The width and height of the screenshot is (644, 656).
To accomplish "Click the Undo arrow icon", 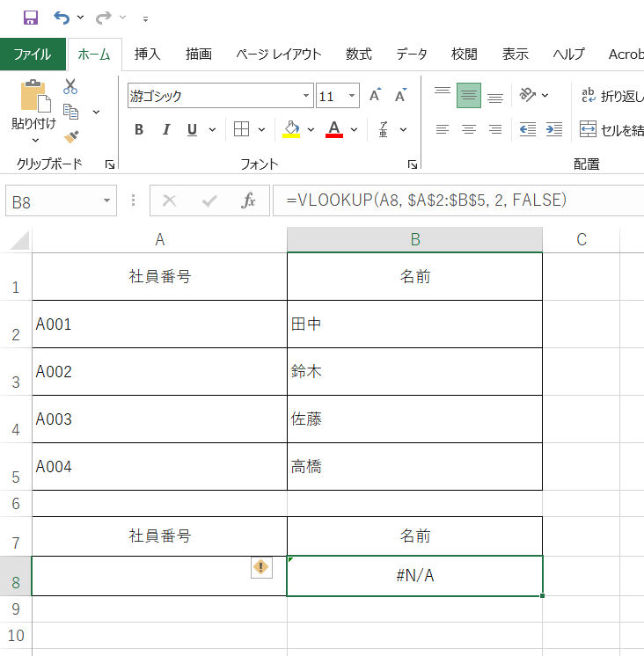I will [61, 18].
